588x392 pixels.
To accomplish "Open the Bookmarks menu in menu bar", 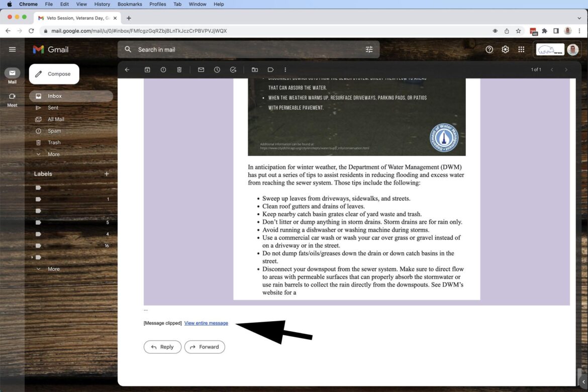I will (130, 4).
